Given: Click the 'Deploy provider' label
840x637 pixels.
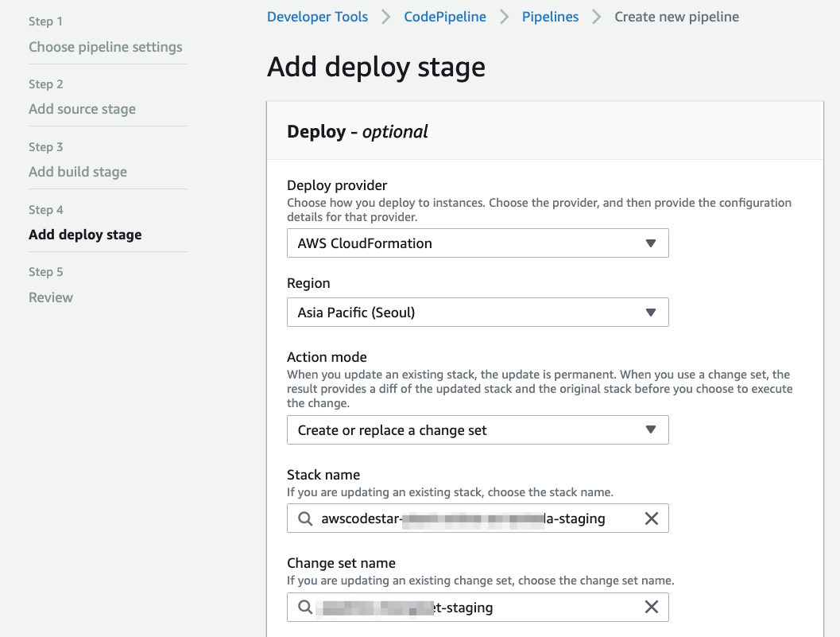Looking at the screenshot, I should tap(337, 185).
